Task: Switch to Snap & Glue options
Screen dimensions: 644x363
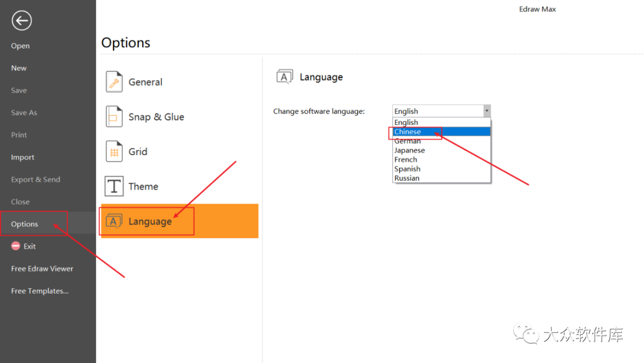Action: click(179, 117)
